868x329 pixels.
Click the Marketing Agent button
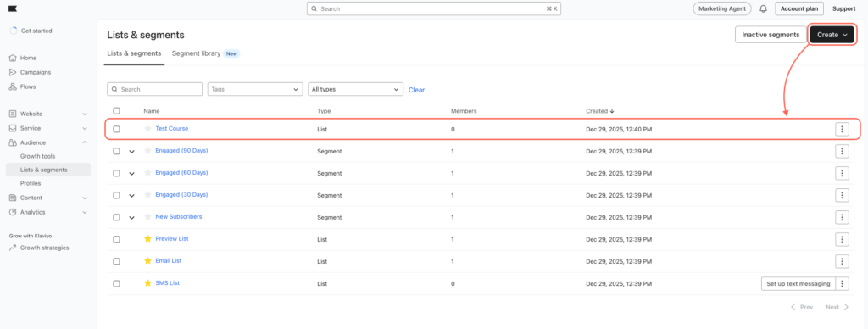(722, 8)
